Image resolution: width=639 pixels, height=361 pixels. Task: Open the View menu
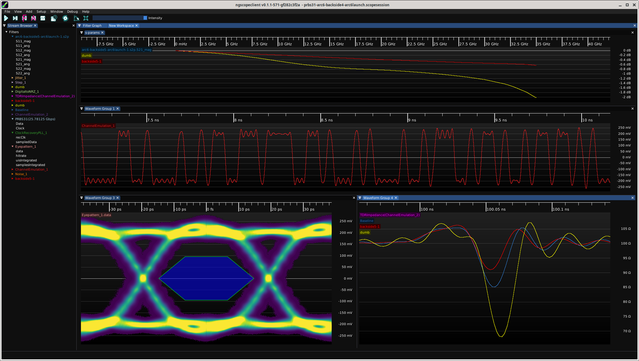coord(18,11)
